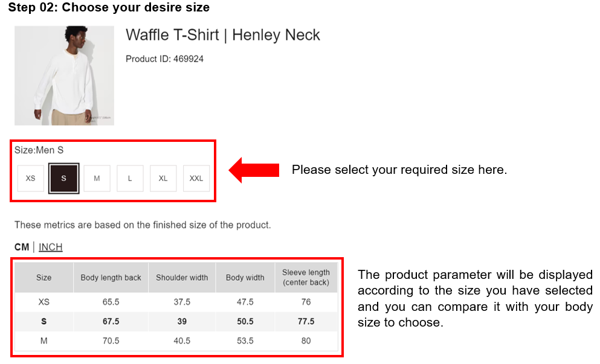Select size XL button
Viewport: 600px width, 364px height.
(163, 179)
